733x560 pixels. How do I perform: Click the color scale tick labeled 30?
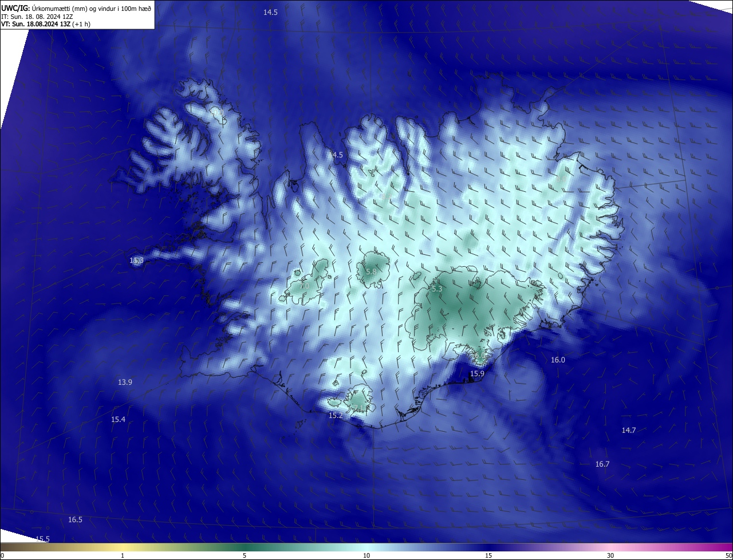(x=610, y=555)
